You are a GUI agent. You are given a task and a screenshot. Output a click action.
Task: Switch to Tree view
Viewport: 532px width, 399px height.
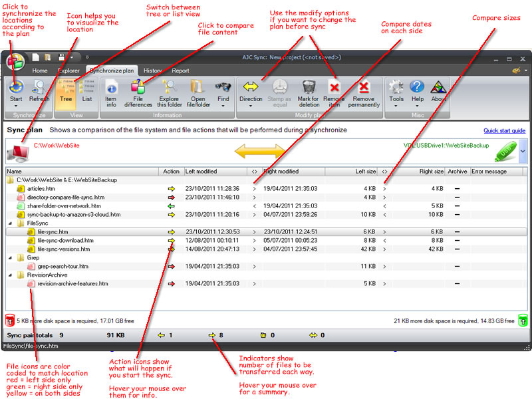66,94
